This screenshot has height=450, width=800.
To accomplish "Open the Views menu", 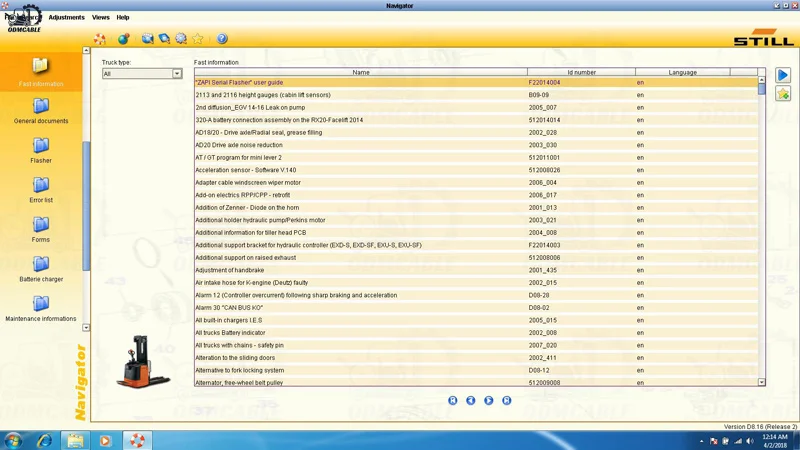I will pyautogui.click(x=101, y=17).
